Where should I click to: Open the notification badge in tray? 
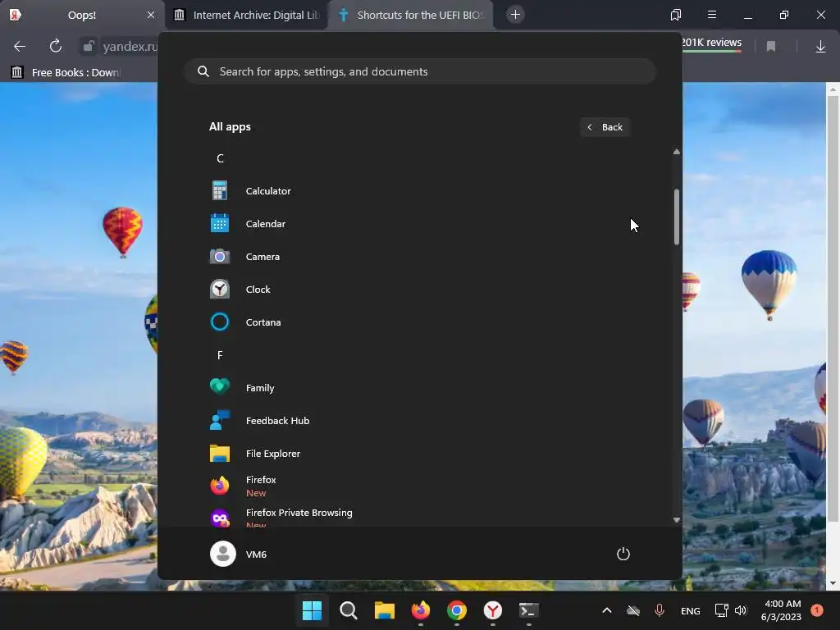[817, 610]
